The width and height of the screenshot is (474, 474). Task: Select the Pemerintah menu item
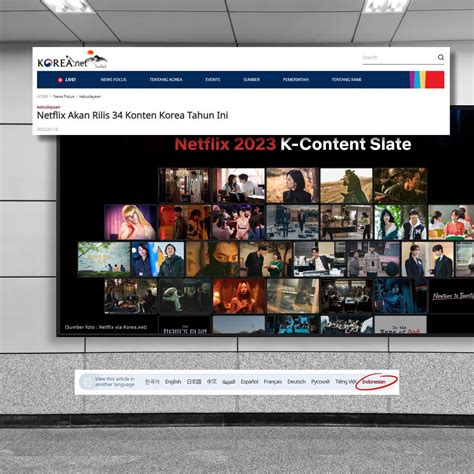[x=296, y=80]
